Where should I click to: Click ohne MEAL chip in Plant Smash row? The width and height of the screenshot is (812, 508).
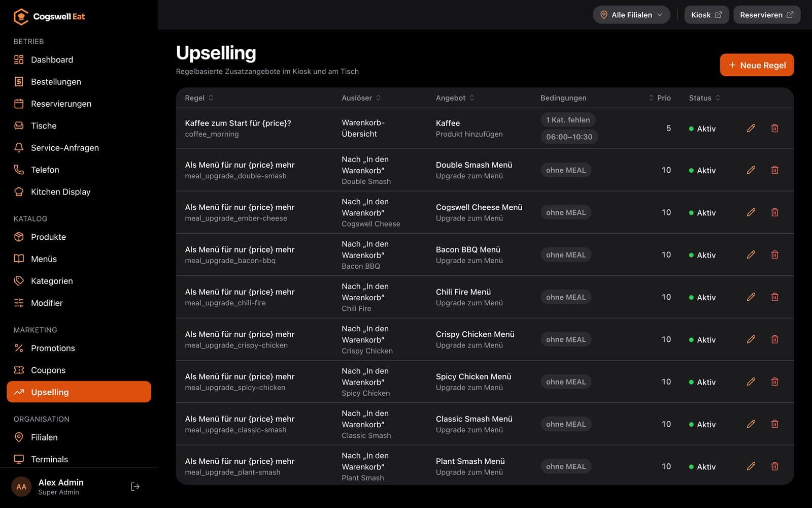pyautogui.click(x=566, y=466)
